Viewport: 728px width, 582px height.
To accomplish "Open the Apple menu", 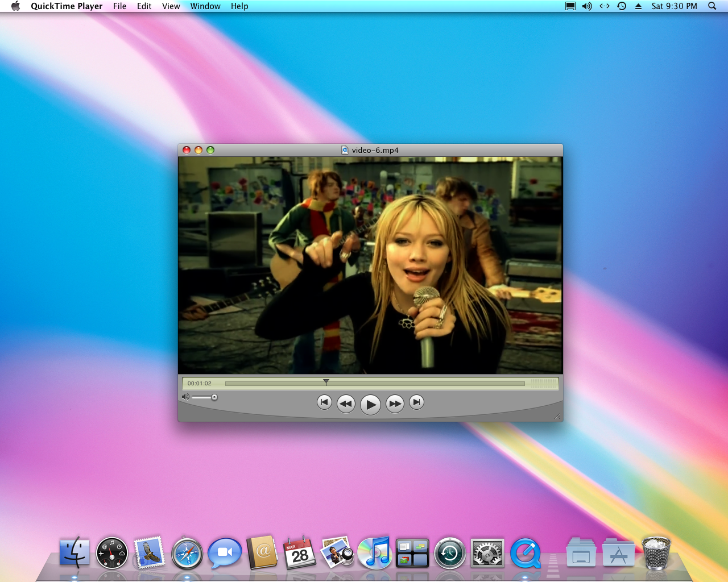I will pos(15,6).
